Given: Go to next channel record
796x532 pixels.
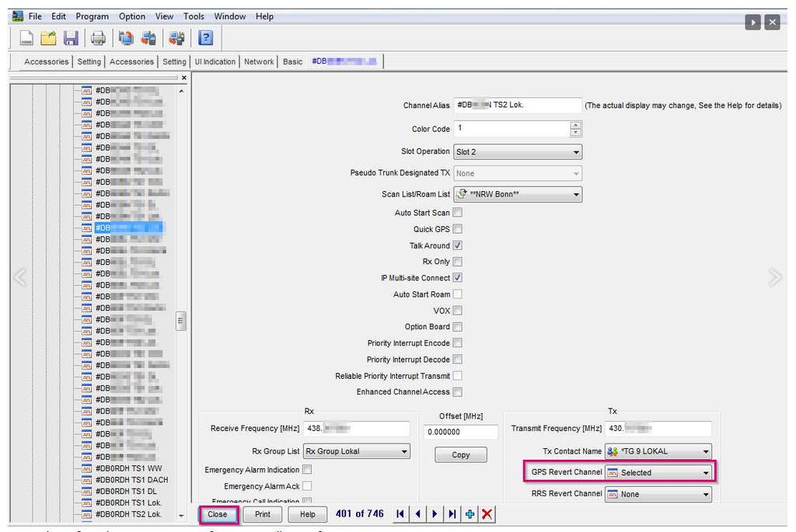Looking at the screenshot, I should 435,513.
